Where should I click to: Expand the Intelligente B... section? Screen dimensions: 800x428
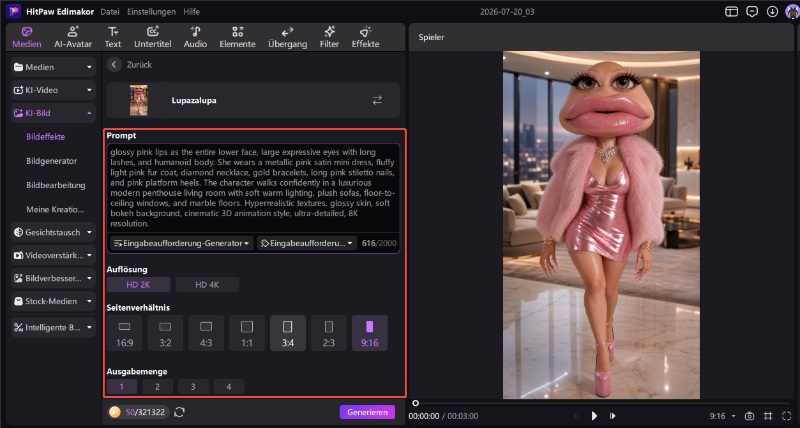click(53, 327)
